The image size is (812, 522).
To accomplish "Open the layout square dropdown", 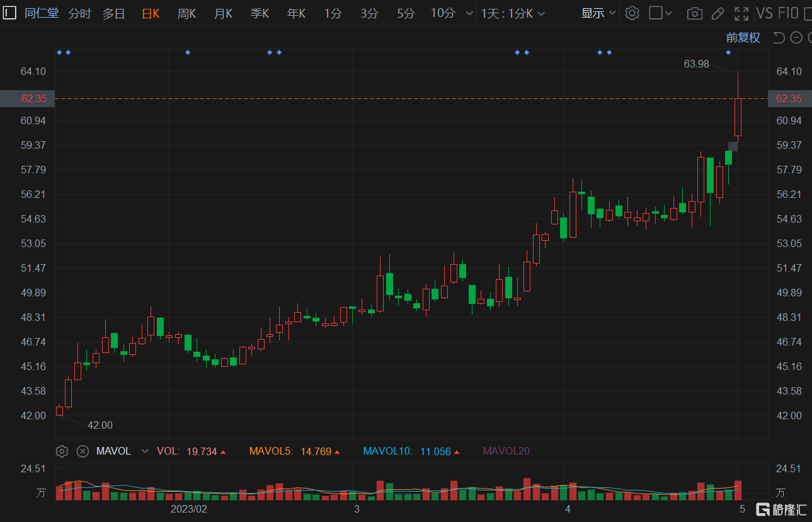I will 660,13.
